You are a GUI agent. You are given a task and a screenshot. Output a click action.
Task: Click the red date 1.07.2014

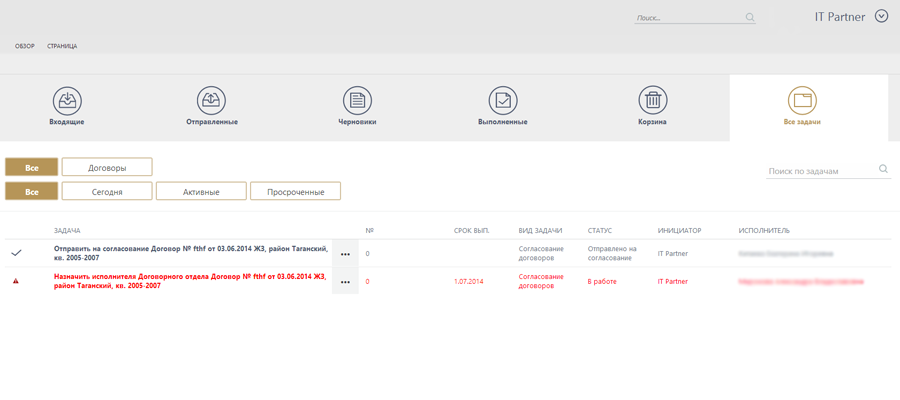468,282
